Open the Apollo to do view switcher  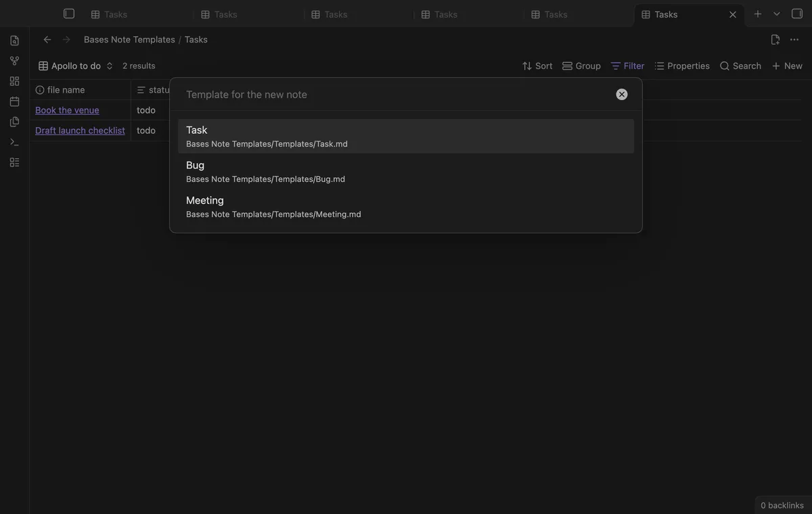[76, 66]
